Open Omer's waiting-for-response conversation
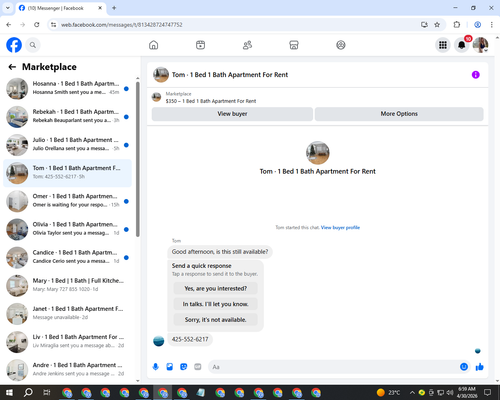 pyautogui.click(x=68, y=201)
